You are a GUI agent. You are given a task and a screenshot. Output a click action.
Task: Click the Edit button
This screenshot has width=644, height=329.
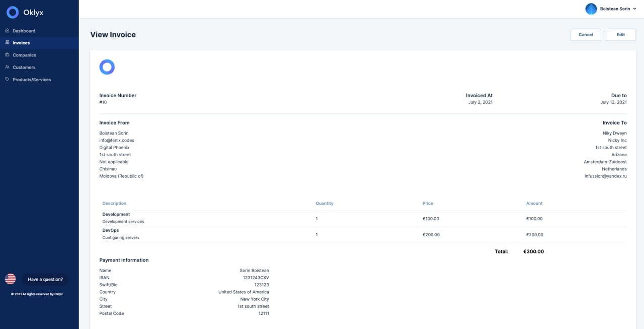pyautogui.click(x=621, y=35)
